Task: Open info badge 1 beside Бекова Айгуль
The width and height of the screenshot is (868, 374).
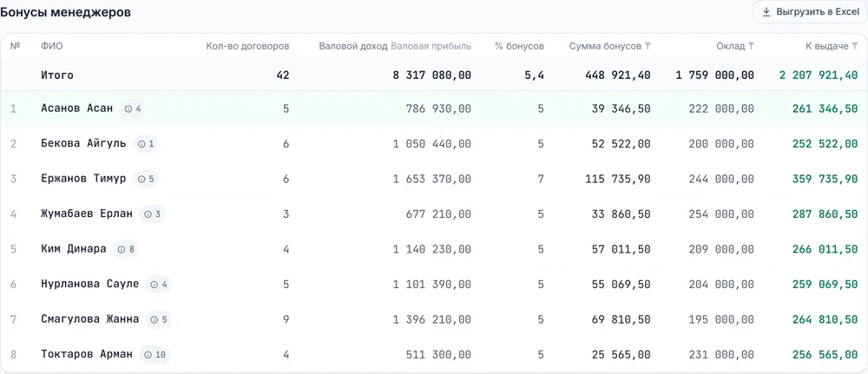Action: click(x=146, y=144)
